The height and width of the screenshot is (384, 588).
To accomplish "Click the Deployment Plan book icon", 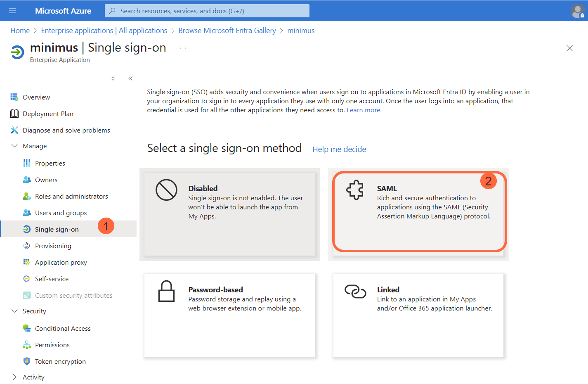I will point(14,114).
